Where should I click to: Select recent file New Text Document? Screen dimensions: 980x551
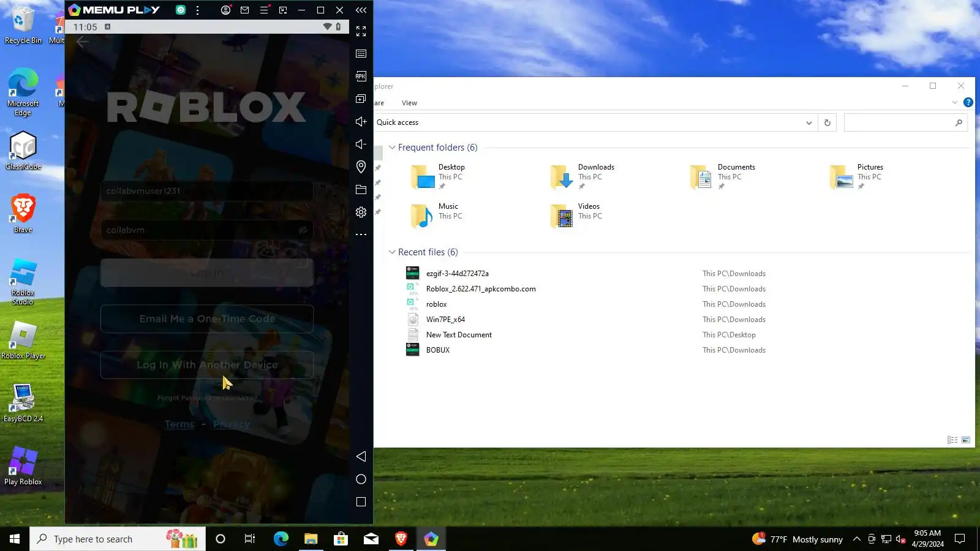[x=459, y=335]
